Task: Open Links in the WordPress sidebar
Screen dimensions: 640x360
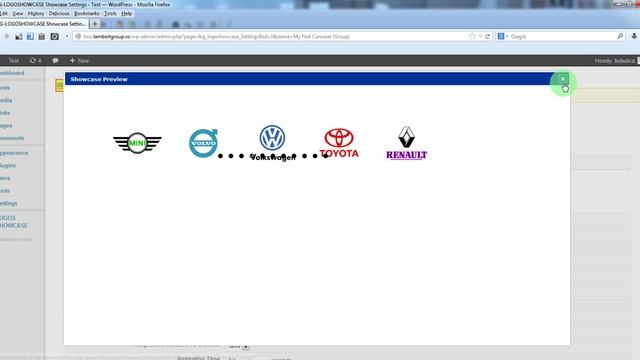Action: (x=5, y=113)
